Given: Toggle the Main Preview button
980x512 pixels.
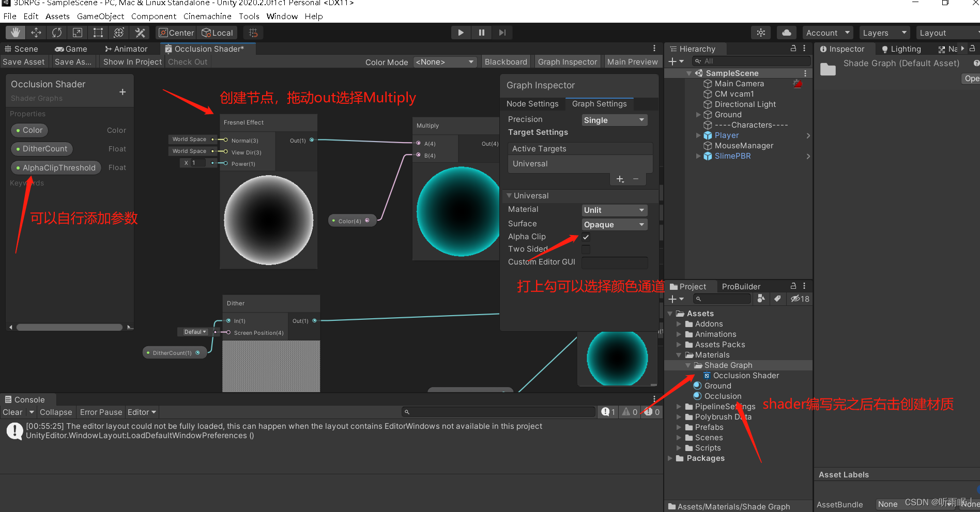Looking at the screenshot, I should click(x=632, y=62).
